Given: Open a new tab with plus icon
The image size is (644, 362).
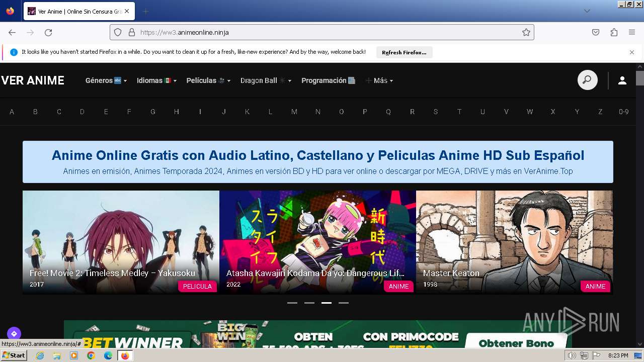Looking at the screenshot, I should 146,11.
